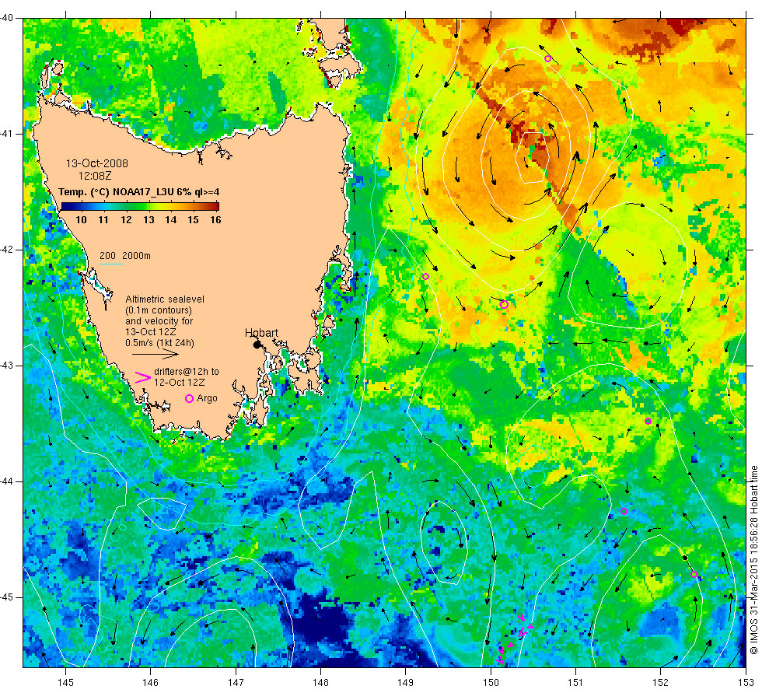The width and height of the screenshot is (762, 700).
Task: Click the Altimetric sealevel legend text
Action: tap(165, 321)
